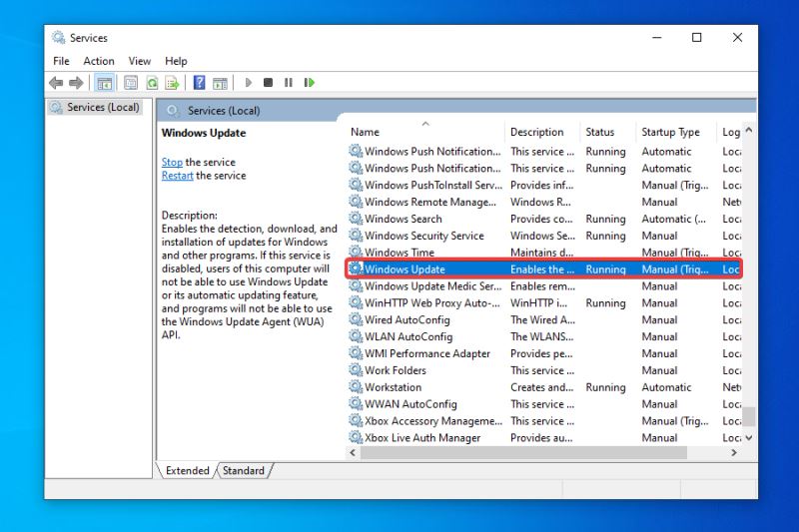
Task: Click the Refresh toolbar icon
Action: tap(152, 83)
